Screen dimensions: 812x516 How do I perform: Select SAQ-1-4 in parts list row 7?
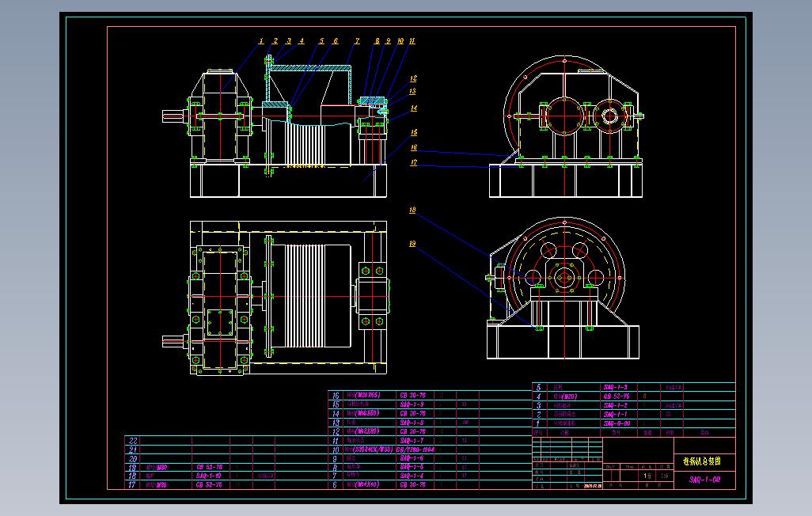[x=412, y=476]
